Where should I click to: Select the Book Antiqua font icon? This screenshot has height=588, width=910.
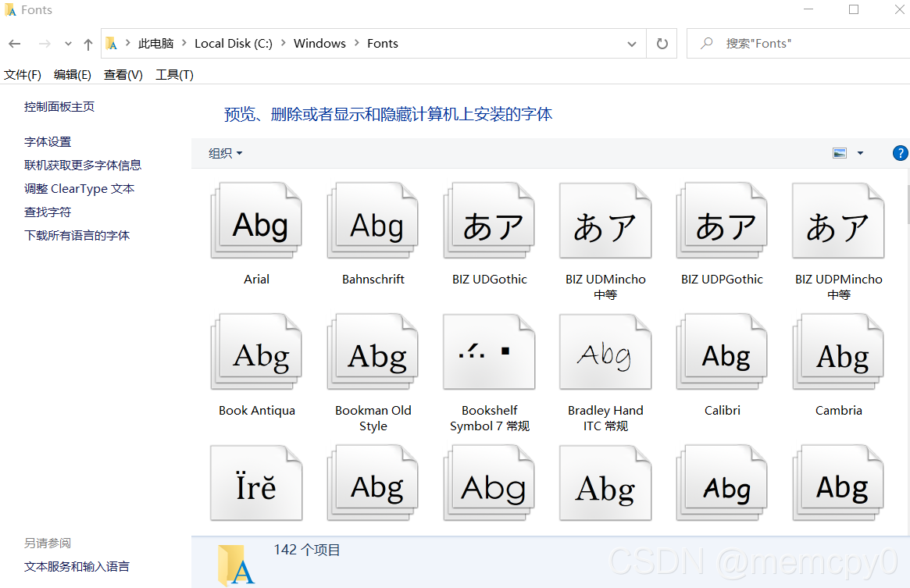(x=256, y=351)
